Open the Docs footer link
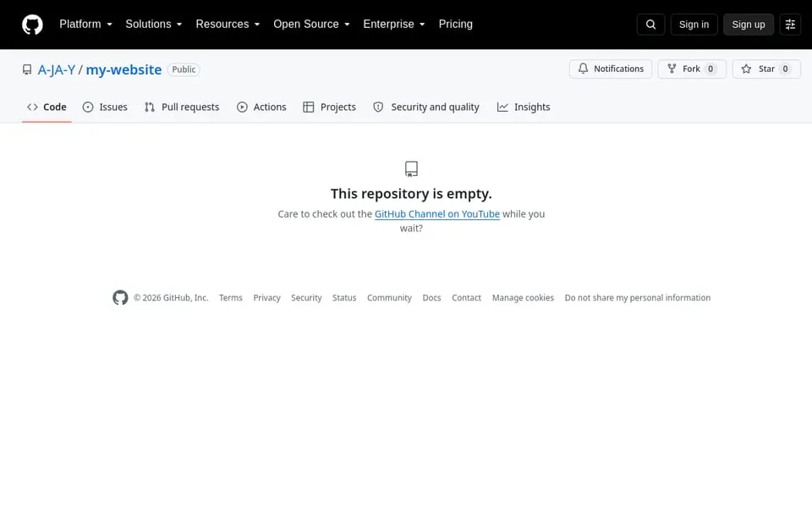 point(431,297)
